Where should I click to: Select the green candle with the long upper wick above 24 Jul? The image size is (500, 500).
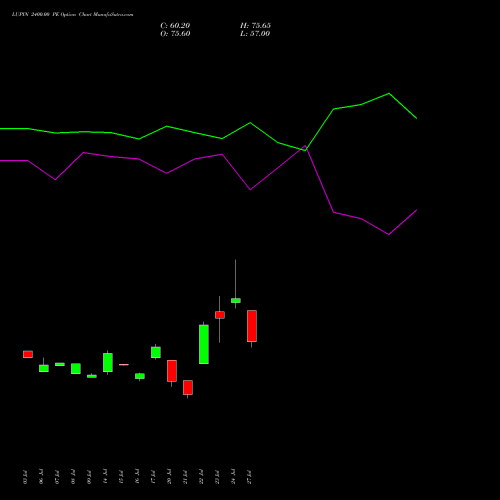(236, 300)
